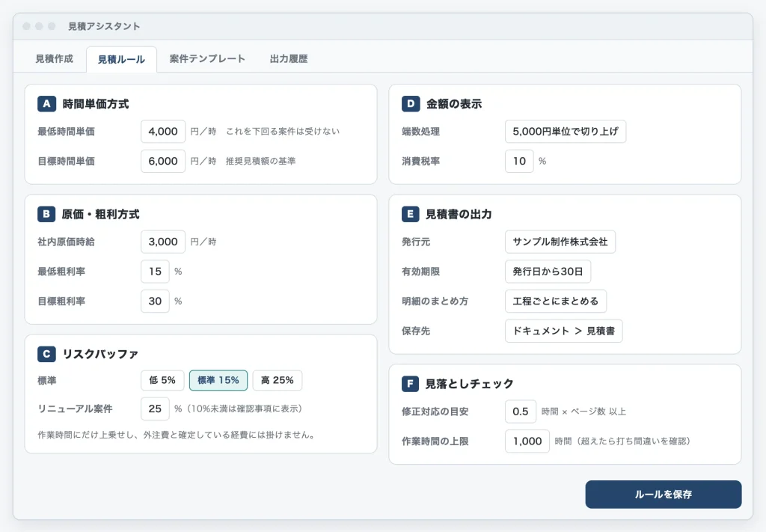Select the 低 5% risk buffer option
This screenshot has height=532, width=766.
tap(162, 381)
